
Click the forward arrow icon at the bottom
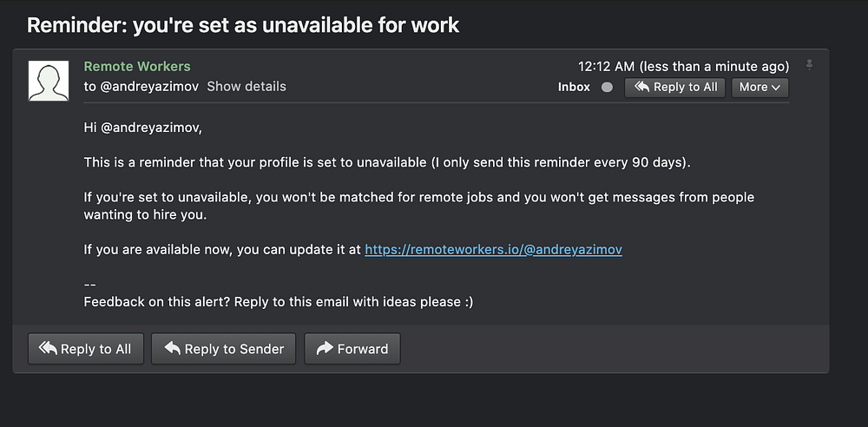325,349
